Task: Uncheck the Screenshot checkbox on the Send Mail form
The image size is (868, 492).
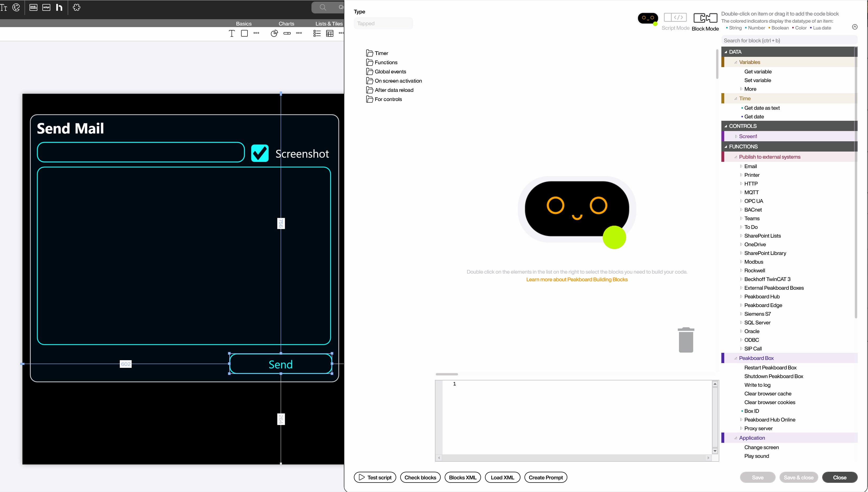Action: pos(260,153)
